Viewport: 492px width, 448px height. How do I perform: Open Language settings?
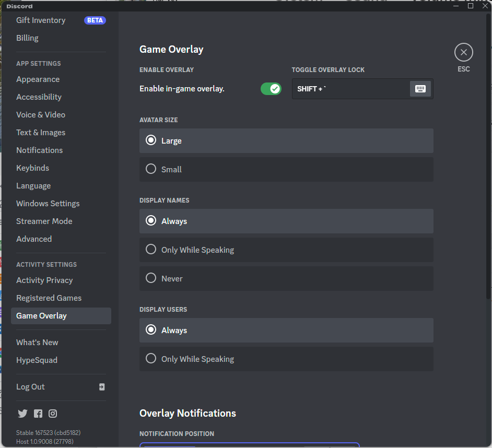click(x=33, y=186)
